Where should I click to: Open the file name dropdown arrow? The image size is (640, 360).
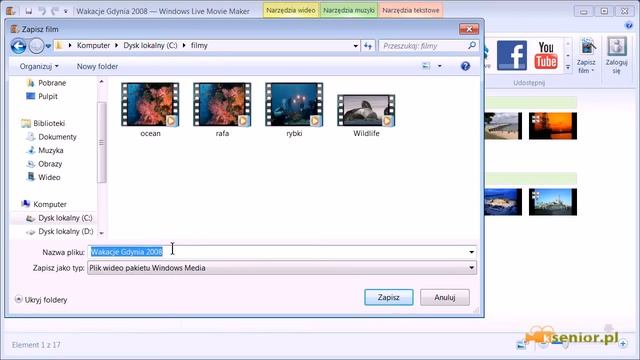471,252
